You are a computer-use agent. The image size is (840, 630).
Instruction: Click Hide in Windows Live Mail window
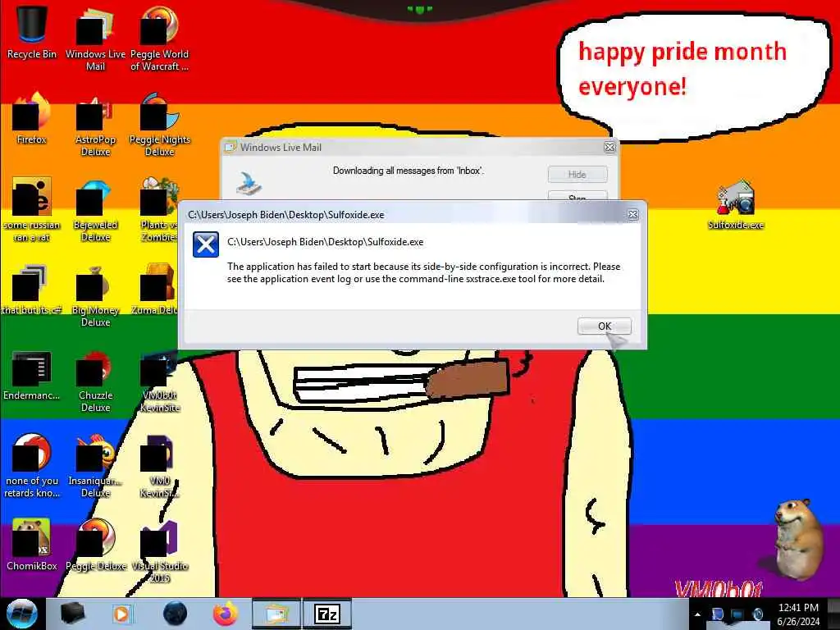[577, 174]
